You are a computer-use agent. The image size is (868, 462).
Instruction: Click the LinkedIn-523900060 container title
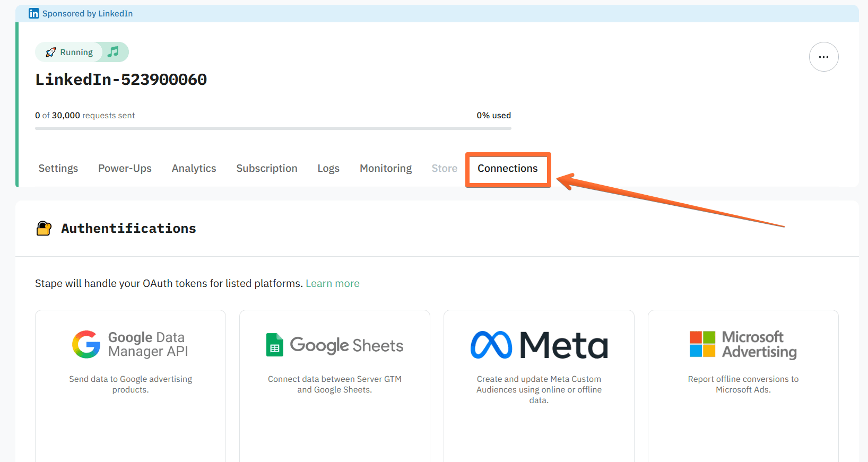pos(121,80)
